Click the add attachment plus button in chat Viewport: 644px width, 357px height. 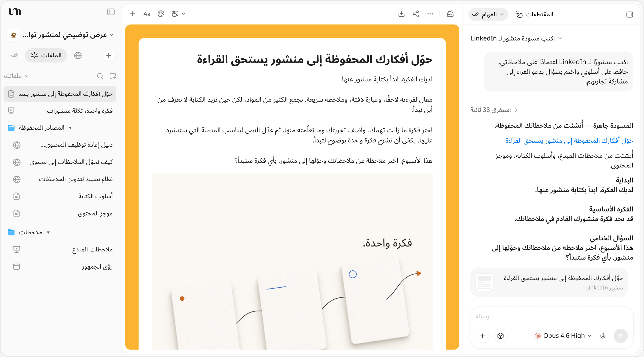click(482, 336)
